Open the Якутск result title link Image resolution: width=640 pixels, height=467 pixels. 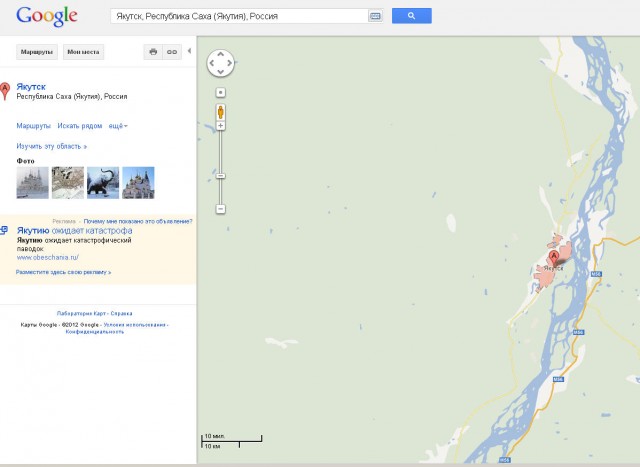point(31,87)
